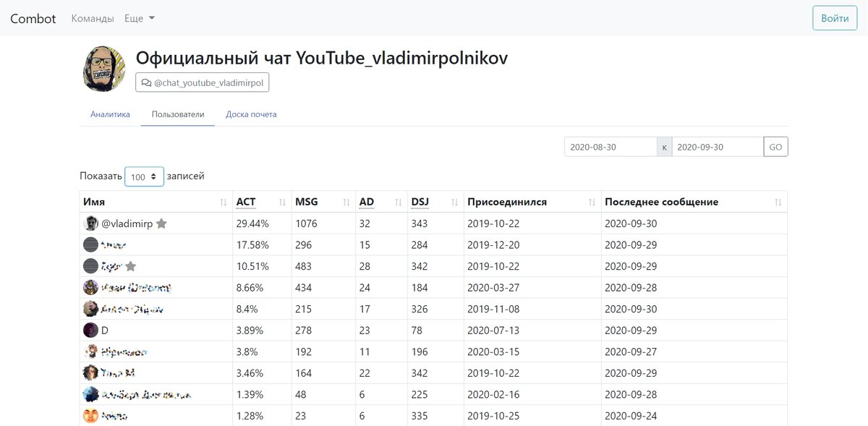Sort table by Последнее сообщение column

(x=694, y=202)
